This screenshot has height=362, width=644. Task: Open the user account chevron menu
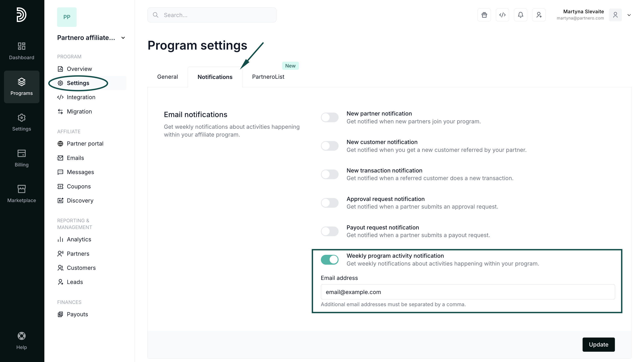[x=629, y=15]
